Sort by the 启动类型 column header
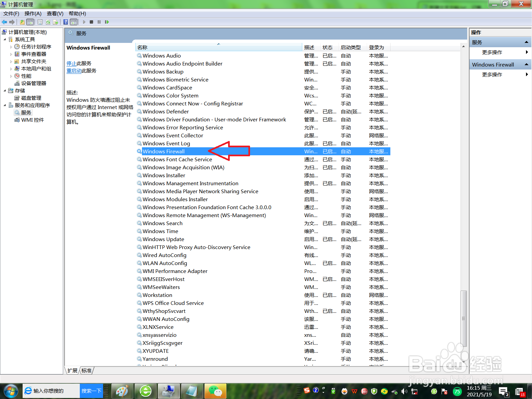The image size is (532, 399). (353, 47)
